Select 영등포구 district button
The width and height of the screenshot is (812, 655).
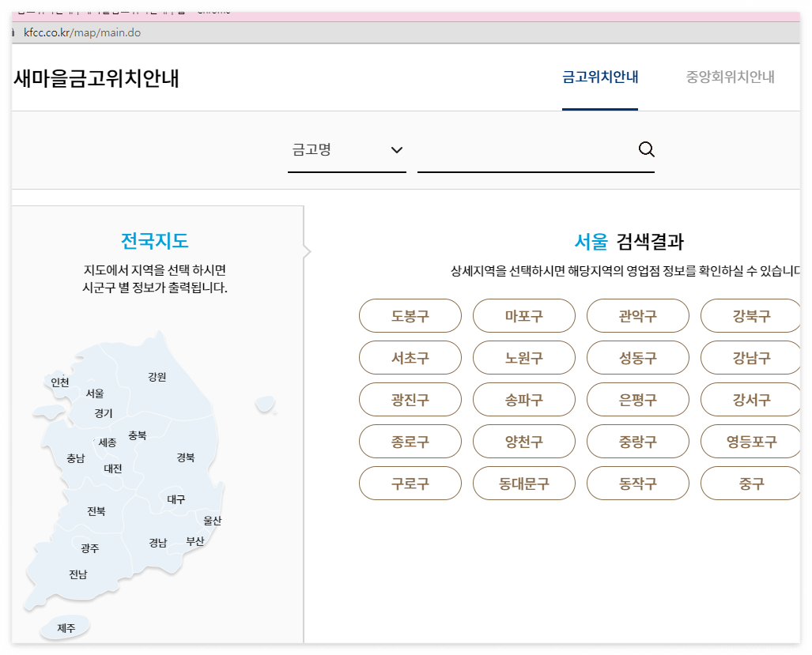751,441
